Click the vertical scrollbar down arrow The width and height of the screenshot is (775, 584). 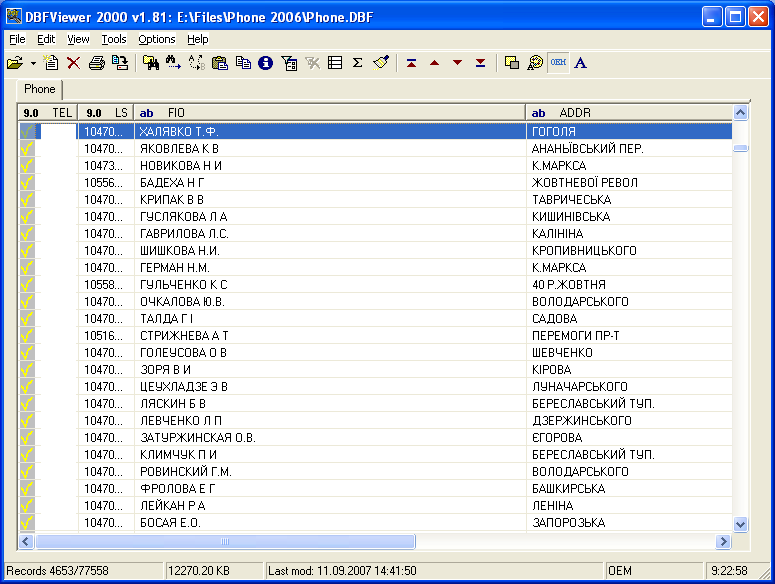point(740,524)
